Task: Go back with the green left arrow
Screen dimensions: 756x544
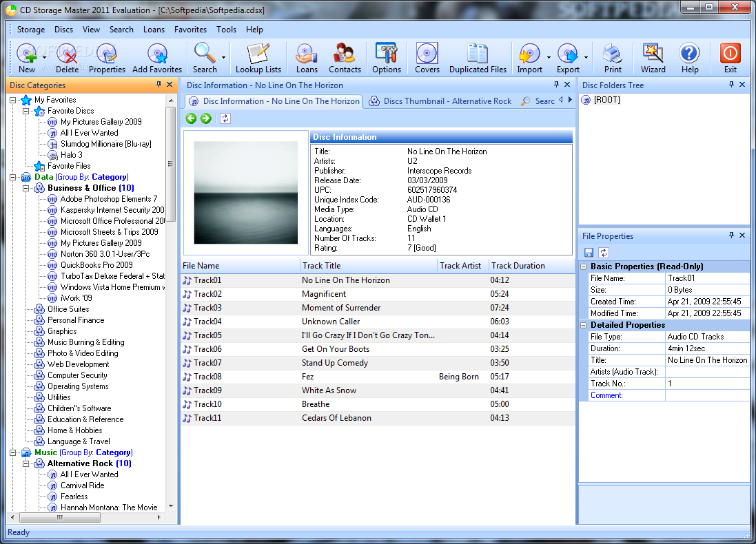Action: [191, 118]
